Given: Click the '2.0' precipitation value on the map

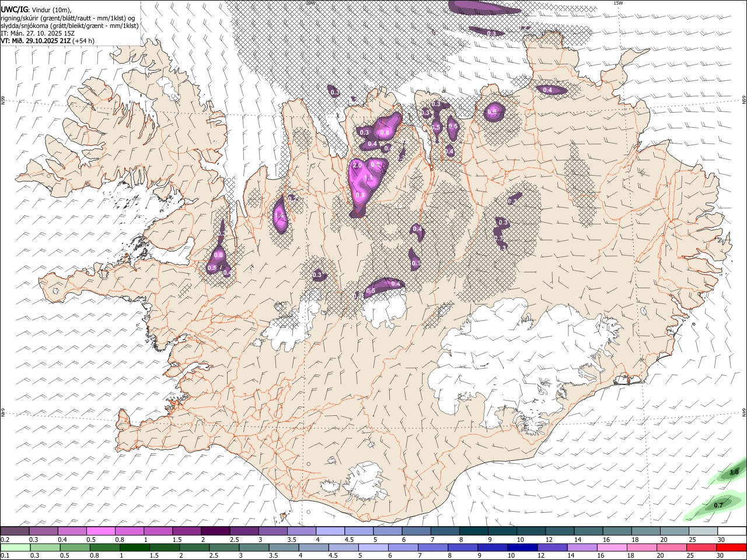Looking at the screenshot, I should (x=357, y=166).
